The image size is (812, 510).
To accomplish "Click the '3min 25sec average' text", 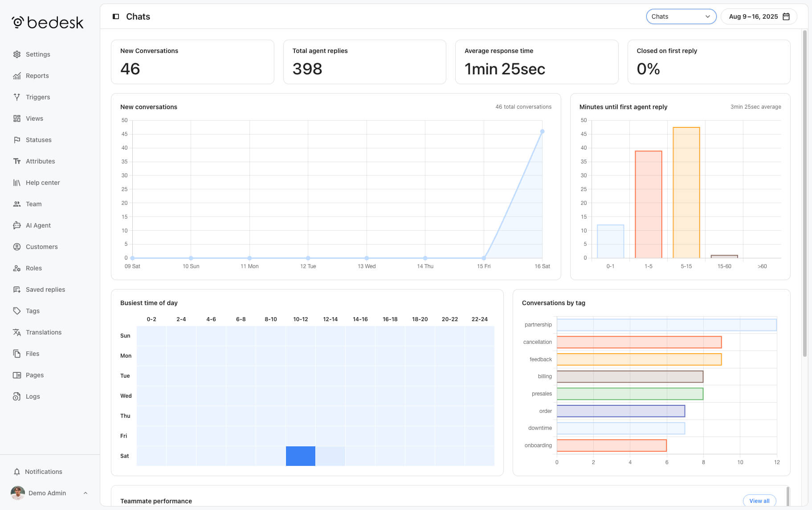I will (x=755, y=107).
